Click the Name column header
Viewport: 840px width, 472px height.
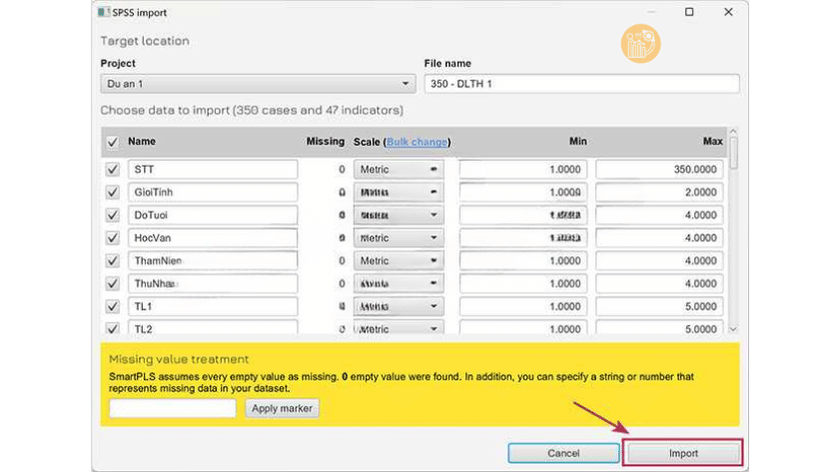pos(141,141)
